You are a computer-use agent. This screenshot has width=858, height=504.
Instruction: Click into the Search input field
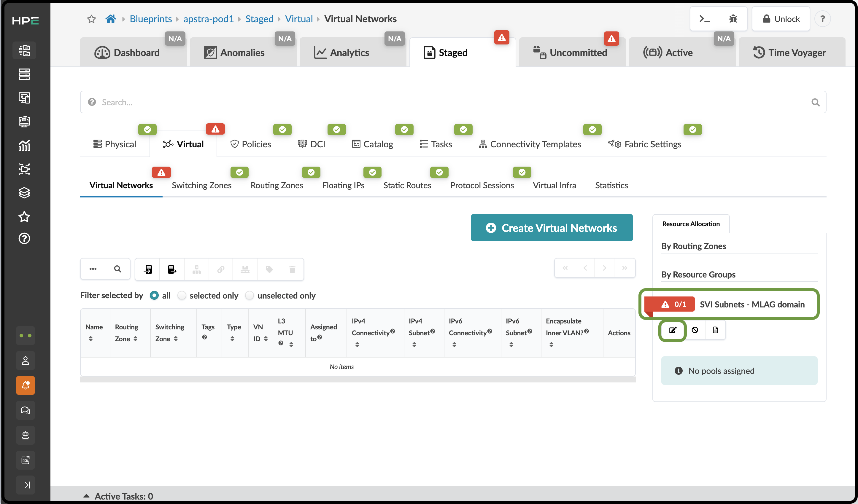(x=453, y=102)
